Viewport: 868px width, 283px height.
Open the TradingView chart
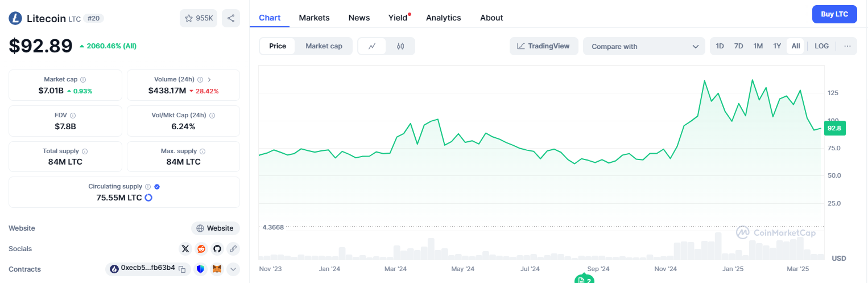(x=543, y=46)
